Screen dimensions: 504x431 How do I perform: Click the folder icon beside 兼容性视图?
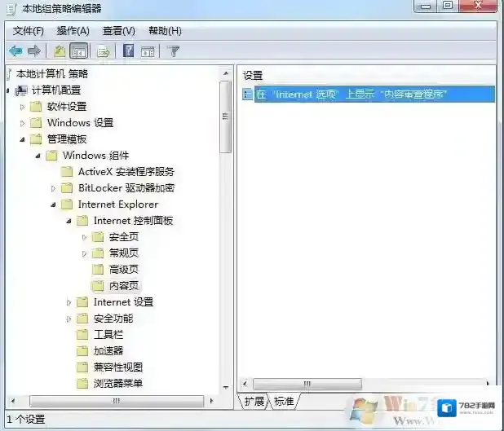point(82,367)
